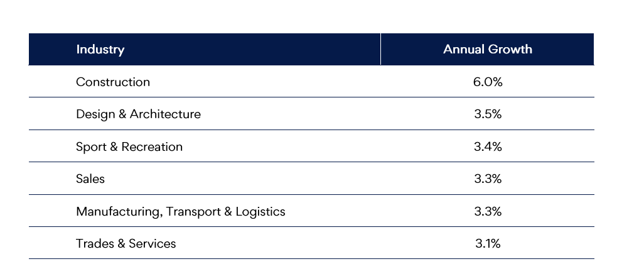Click the bottom border under Trades & Services
This screenshot has height=276, width=644.
click(x=311, y=259)
